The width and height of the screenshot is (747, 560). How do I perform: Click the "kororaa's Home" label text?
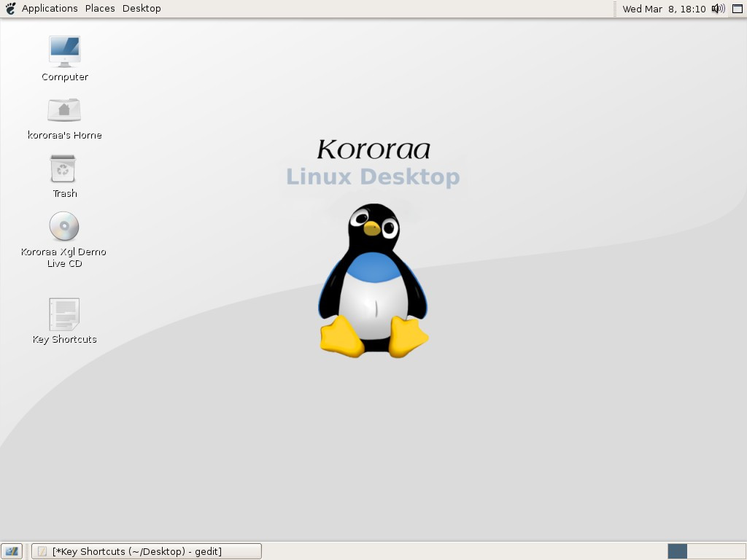[x=65, y=135]
